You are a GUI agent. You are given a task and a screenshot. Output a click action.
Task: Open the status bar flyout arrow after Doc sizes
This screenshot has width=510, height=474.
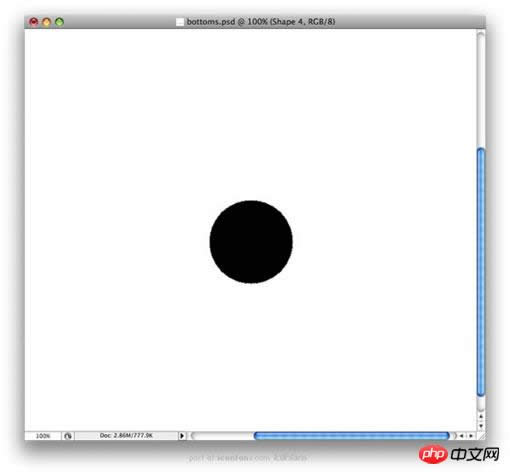pyautogui.click(x=182, y=436)
